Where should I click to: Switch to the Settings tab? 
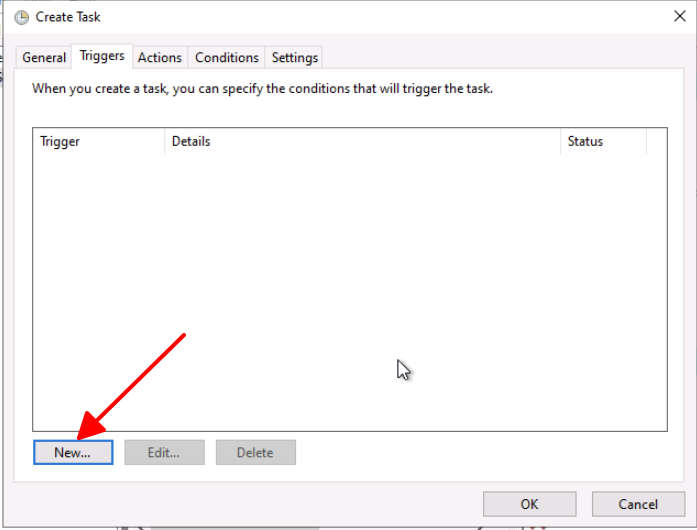click(x=295, y=58)
